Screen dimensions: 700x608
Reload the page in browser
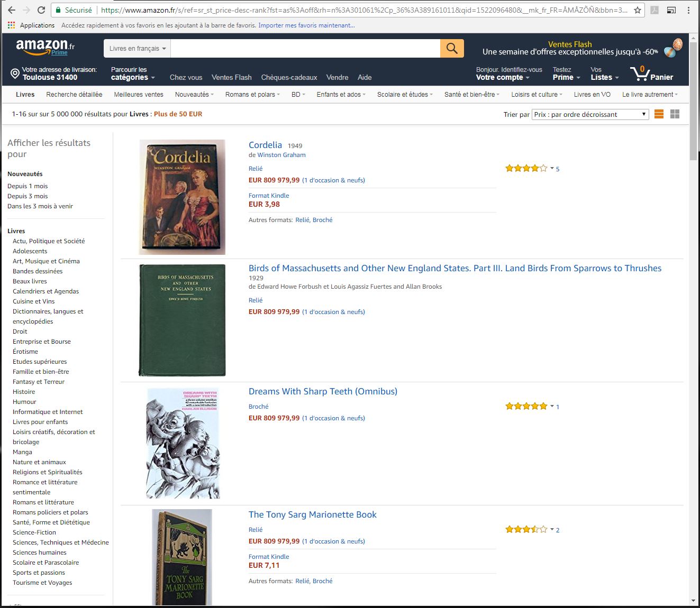41,10
